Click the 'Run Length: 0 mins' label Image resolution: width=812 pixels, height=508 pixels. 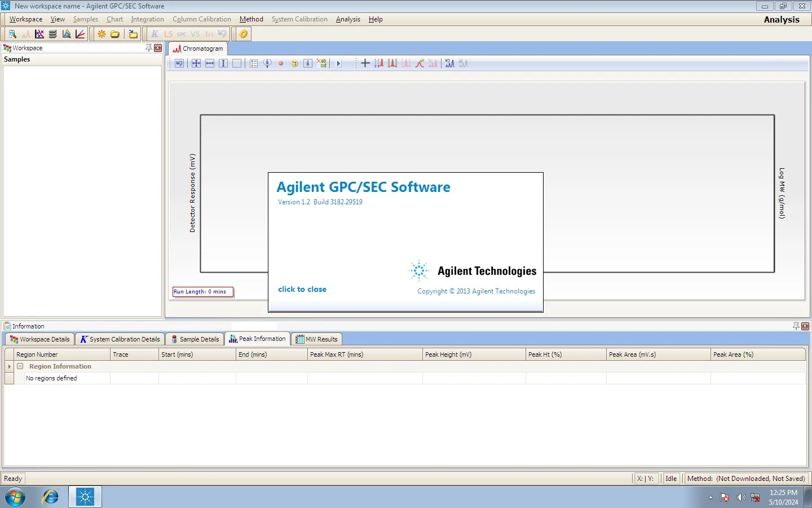click(203, 292)
